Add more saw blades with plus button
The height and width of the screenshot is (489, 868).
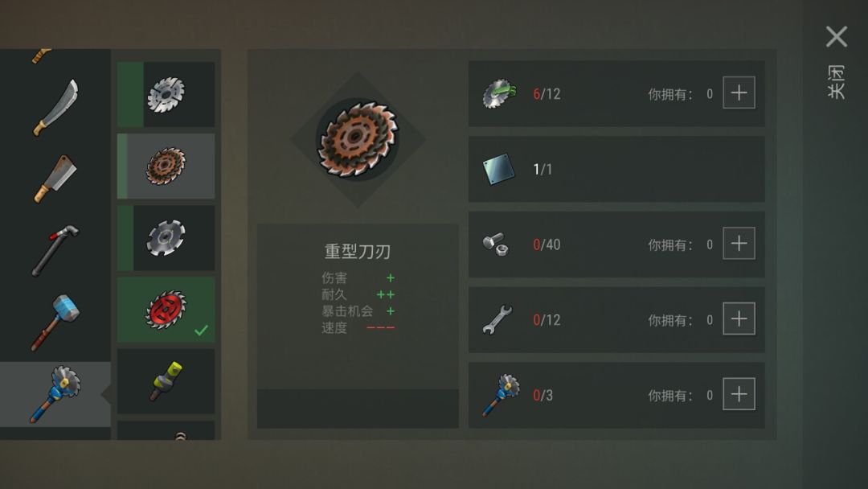[739, 92]
